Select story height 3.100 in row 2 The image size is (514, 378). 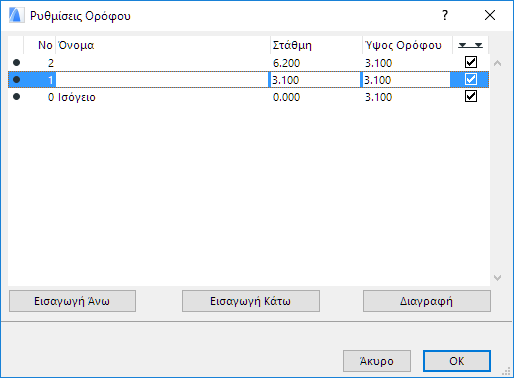[378, 63]
